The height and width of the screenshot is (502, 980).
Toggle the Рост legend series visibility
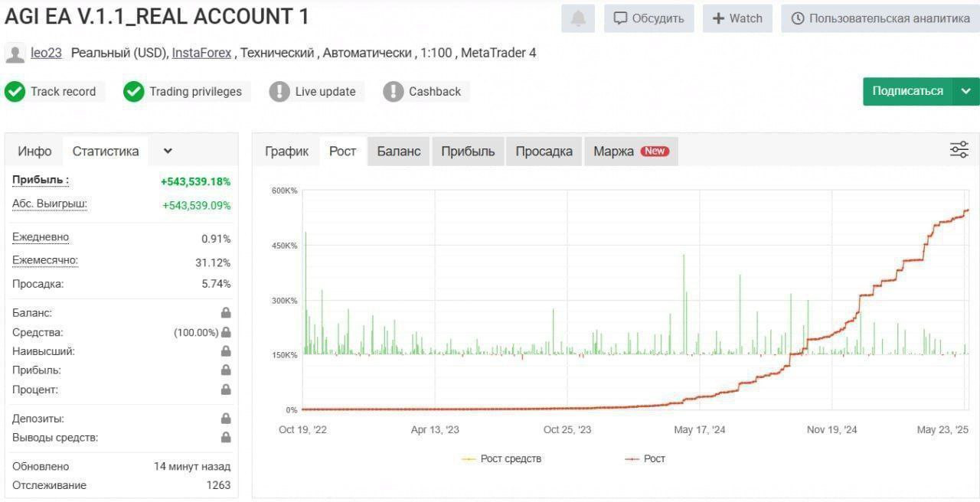[645, 459]
